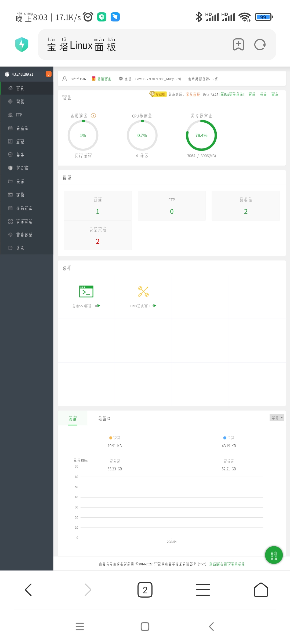
Task: Click the system info gear icon
Action: click(121, 79)
